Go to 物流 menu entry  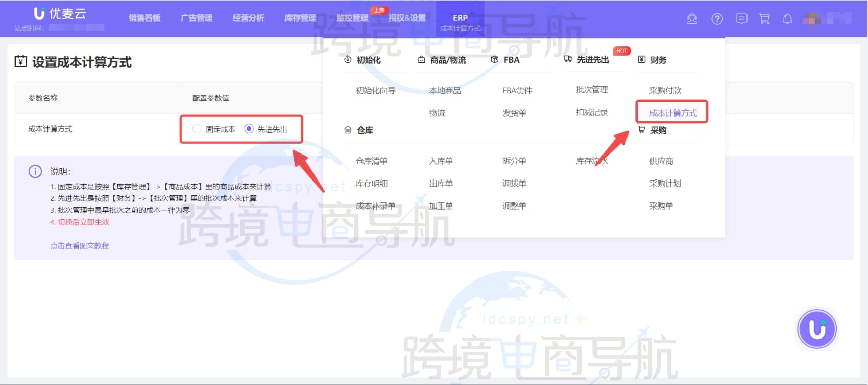(437, 113)
